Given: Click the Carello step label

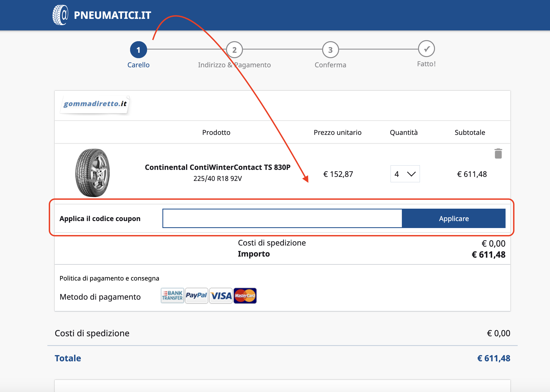Looking at the screenshot, I should pos(138,65).
